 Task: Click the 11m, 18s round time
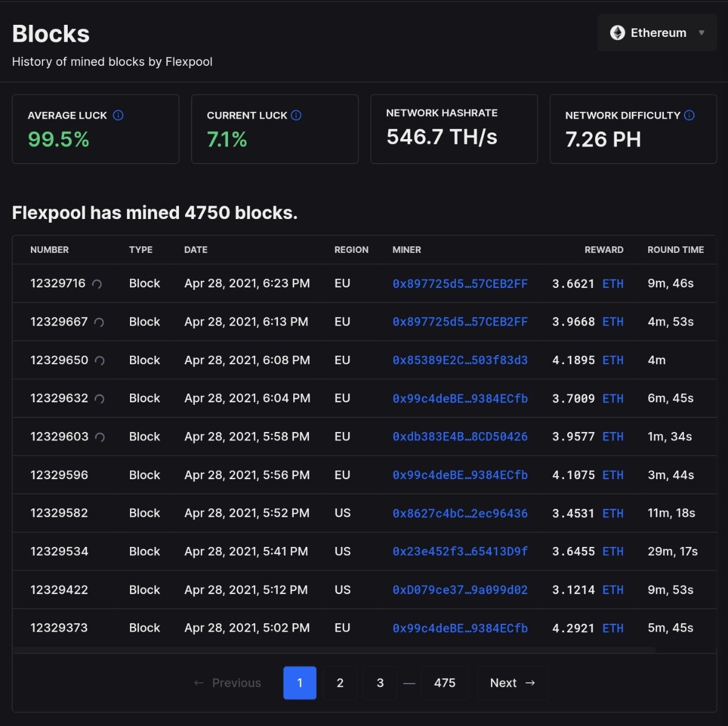(671, 513)
